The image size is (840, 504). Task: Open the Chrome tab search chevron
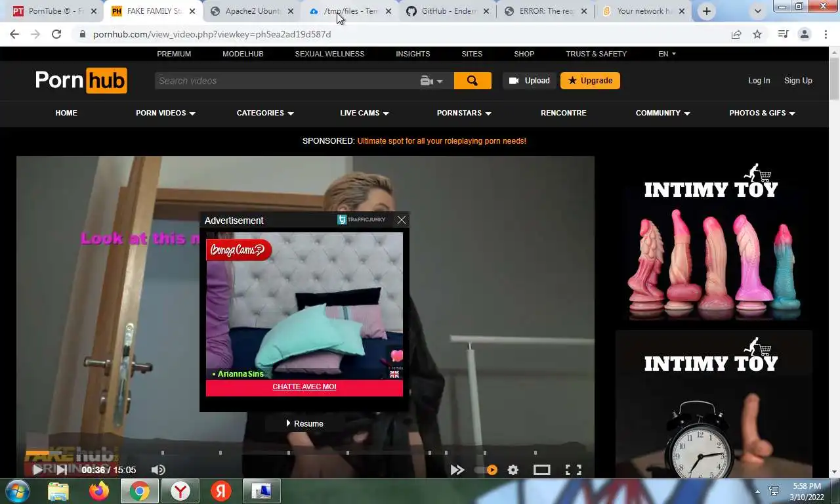click(758, 11)
